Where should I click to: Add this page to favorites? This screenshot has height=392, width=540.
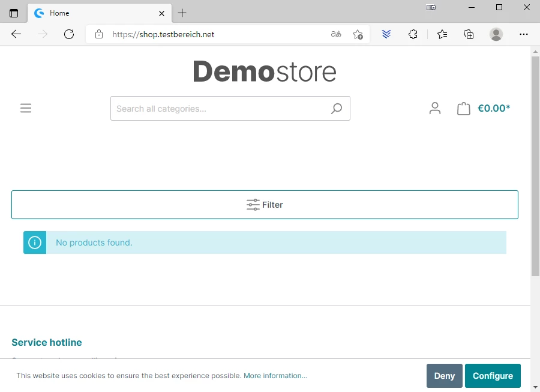pyautogui.click(x=358, y=34)
